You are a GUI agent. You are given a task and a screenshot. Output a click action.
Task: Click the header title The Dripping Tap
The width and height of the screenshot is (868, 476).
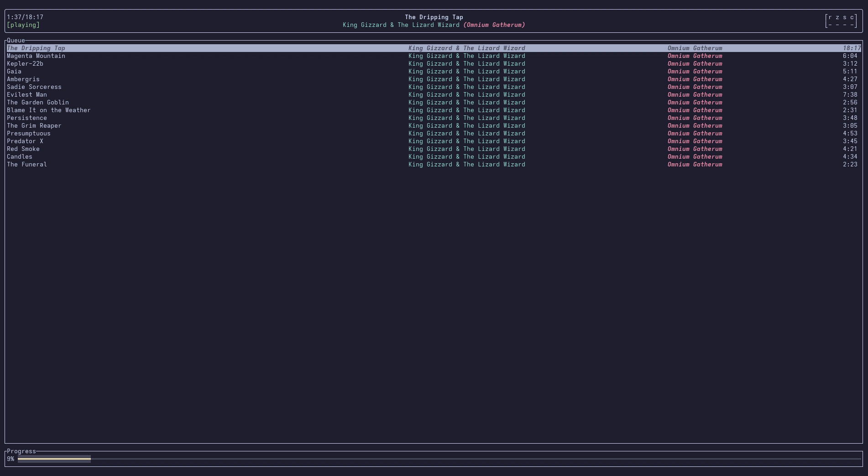(434, 17)
